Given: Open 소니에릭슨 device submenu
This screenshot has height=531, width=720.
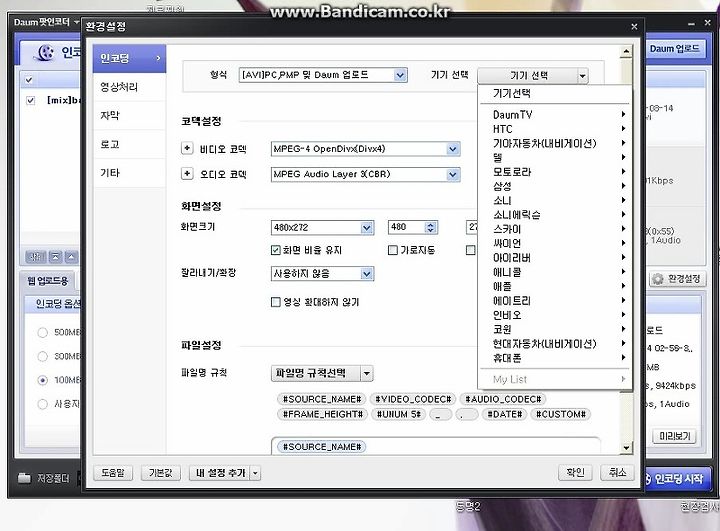Looking at the screenshot, I should [555, 215].
